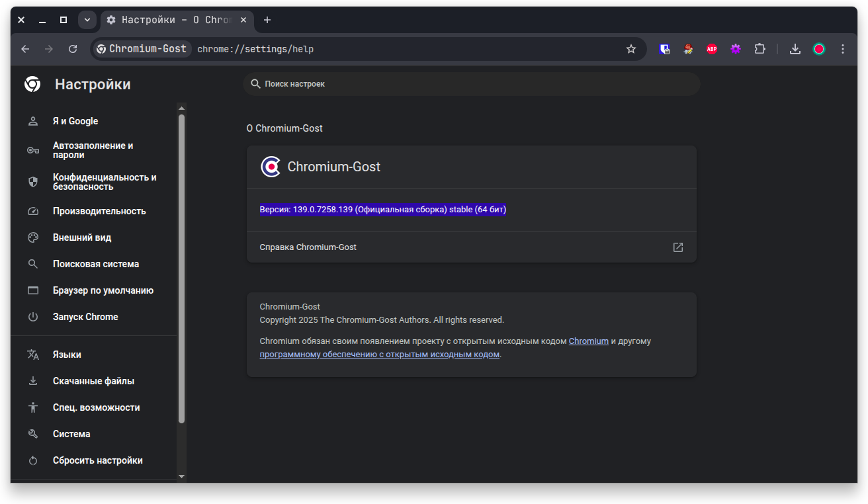This screenshot has width=868, height=504.
Task: Open Запуск Chrome settings
Action: coord(94,317)
